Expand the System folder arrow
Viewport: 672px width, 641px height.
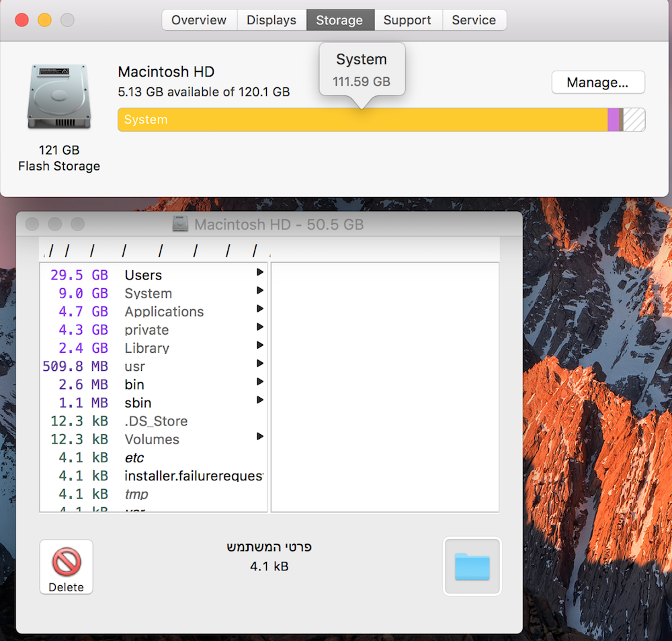[x=259, y=290]
